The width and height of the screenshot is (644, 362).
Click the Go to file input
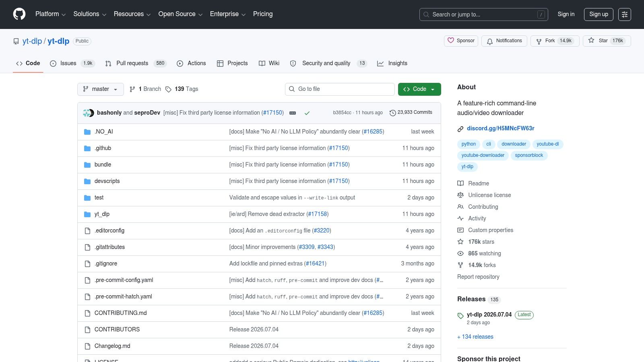(340, 89)
